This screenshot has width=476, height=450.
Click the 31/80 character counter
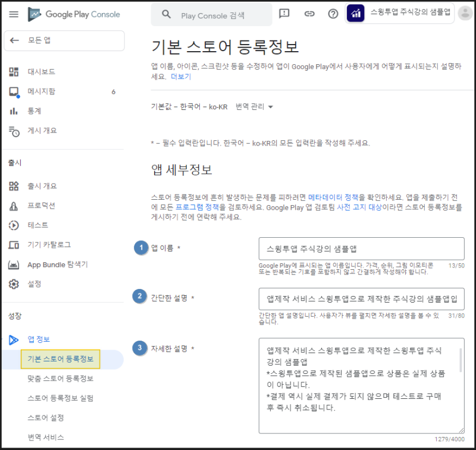pyautogui.click(x=456, y=316)
